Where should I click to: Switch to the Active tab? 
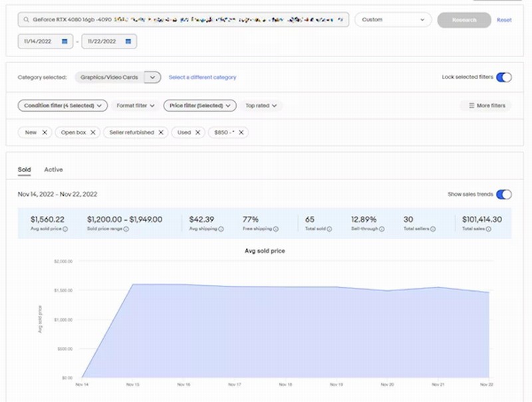tap(53, 169)
